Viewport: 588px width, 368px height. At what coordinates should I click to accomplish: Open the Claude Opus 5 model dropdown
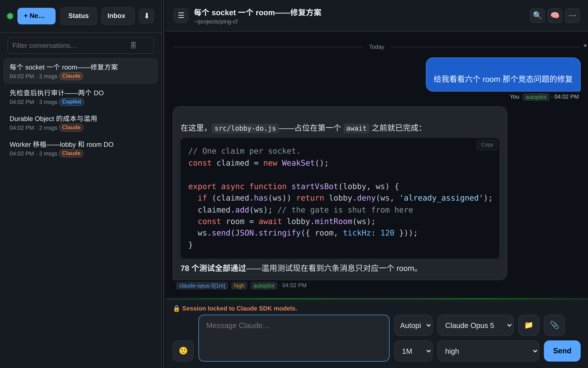475,325
